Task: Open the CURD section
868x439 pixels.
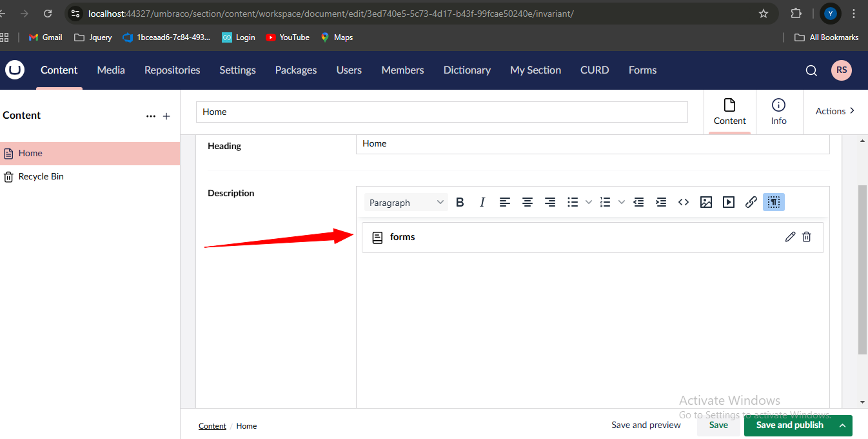Action: (x=595, y=70)
